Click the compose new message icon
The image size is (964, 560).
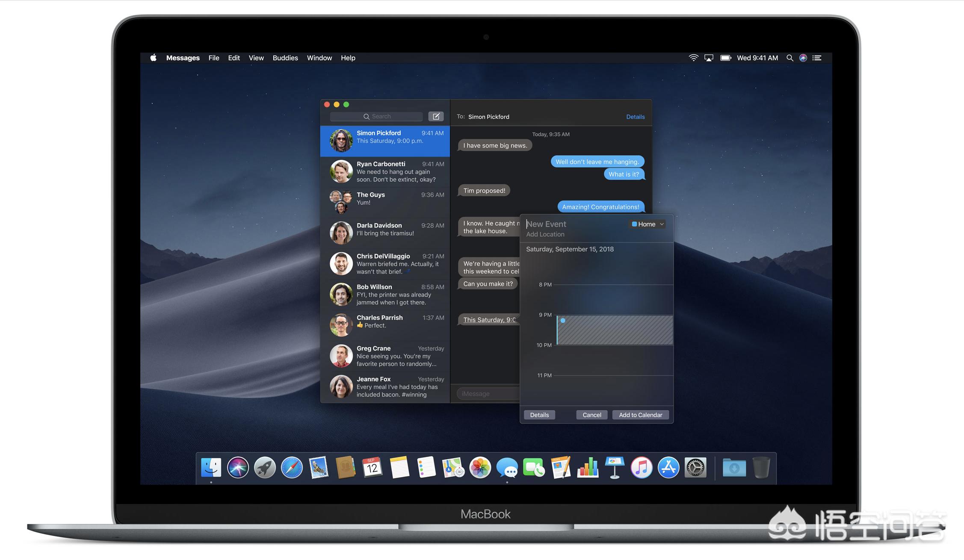pyautogui.click(x=436, y=116)
